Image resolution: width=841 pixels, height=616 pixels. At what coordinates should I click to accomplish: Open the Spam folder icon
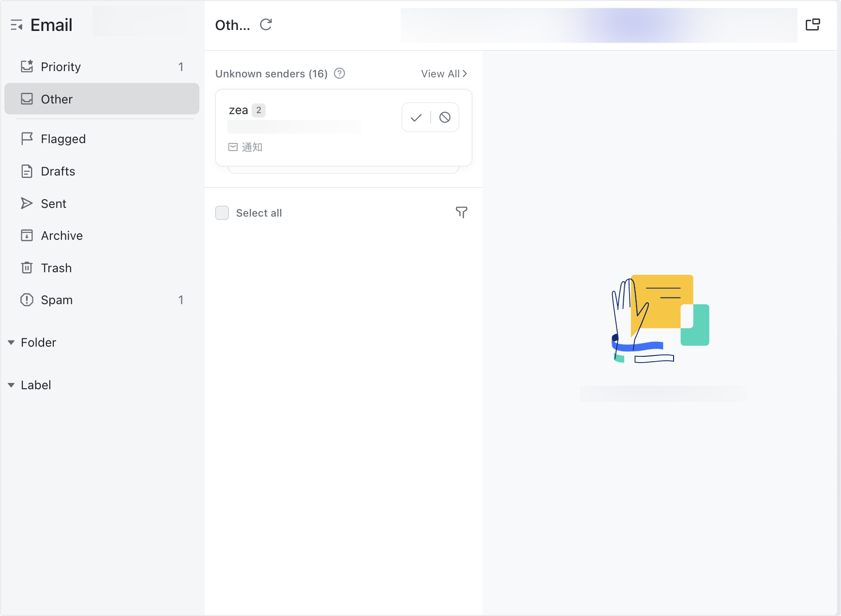tap(27, 299)
